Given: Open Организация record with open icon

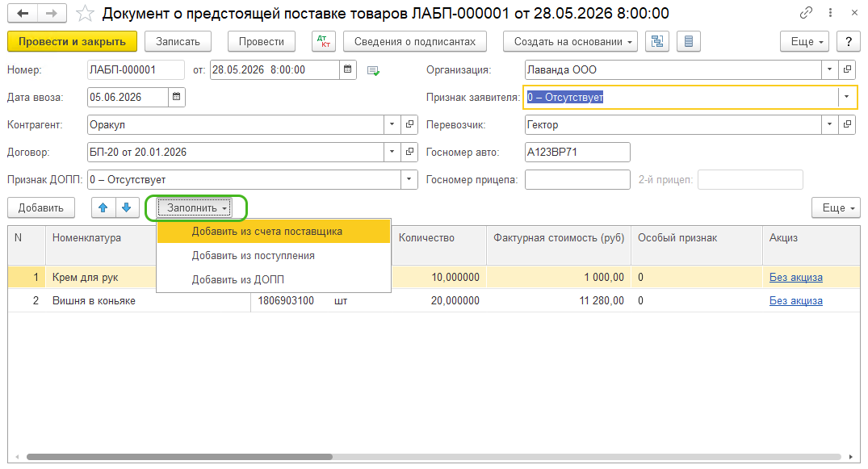Looking at the screenshot, I should [x=847, y=69].
